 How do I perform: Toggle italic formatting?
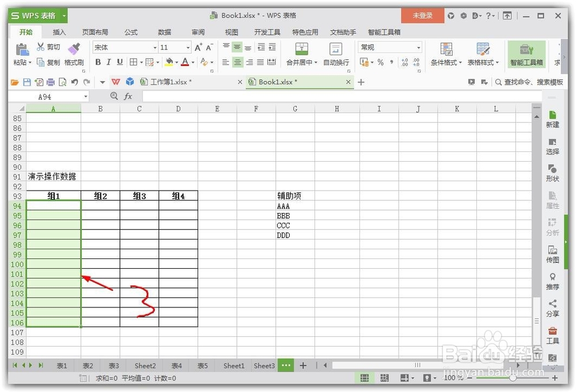[x=108, y=62]
